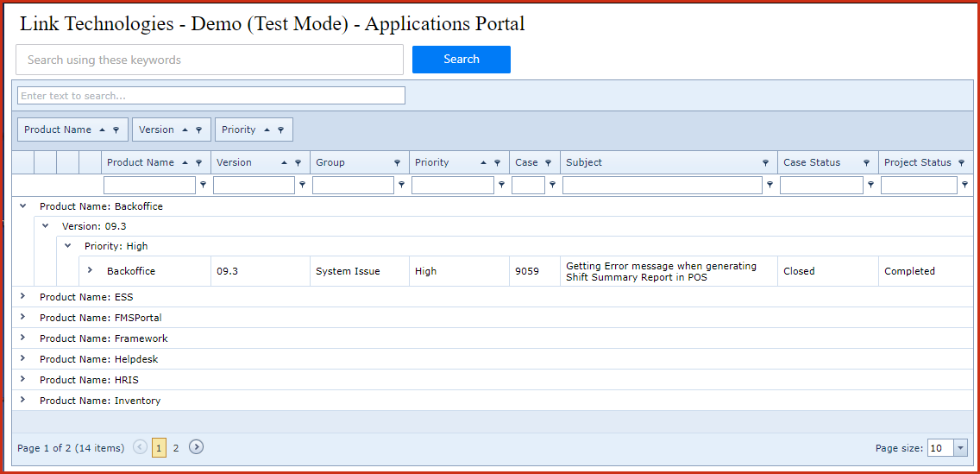Screen dimensions: 980x474
Task: Click the 'Enter text to search...' grid box
Action: pos(211,96)
